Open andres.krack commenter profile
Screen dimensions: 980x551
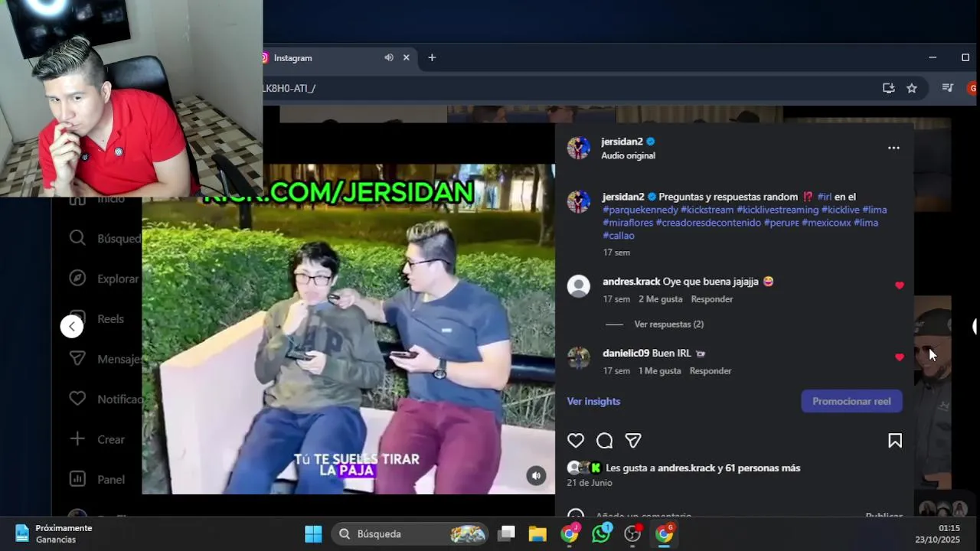pos(631,282)
